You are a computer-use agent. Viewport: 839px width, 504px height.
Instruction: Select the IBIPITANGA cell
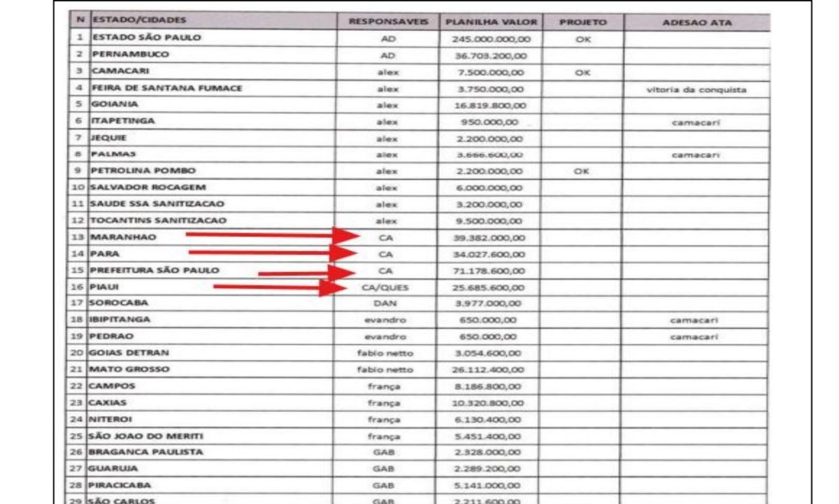(x=121, y=319)
